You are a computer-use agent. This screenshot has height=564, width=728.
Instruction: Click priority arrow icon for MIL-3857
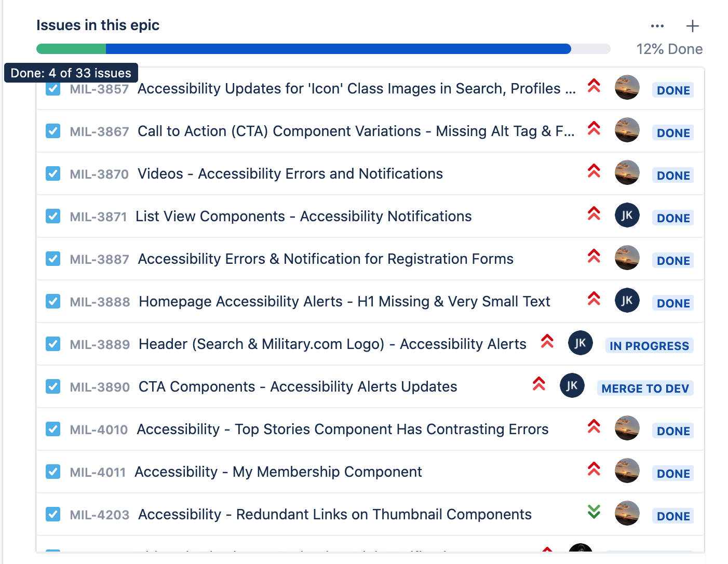[594, 86]
